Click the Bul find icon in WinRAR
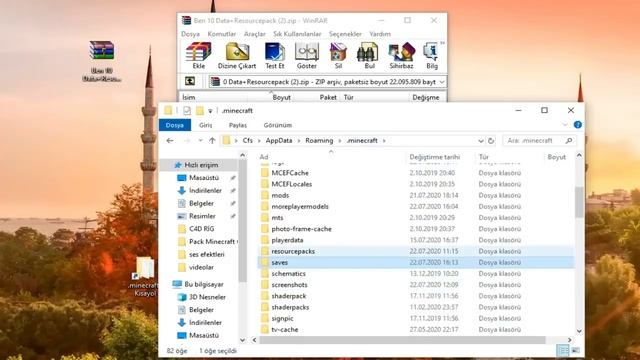The width and height of the screenshot is (640, 360). click(369, 56)
